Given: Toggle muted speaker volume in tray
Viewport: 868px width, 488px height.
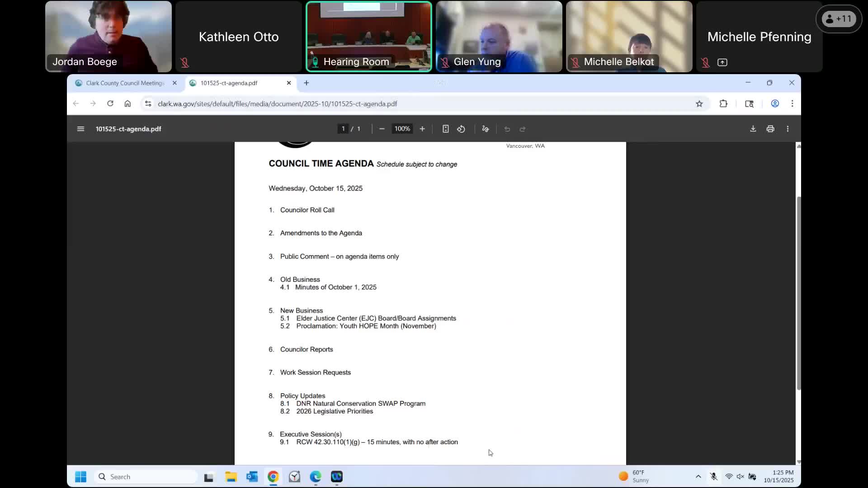Looking at the screenshot, I should [740, 476].
